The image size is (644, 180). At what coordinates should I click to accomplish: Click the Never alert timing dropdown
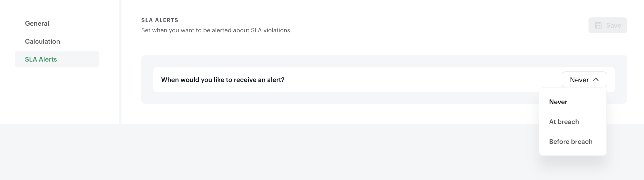tap(579, 80)
